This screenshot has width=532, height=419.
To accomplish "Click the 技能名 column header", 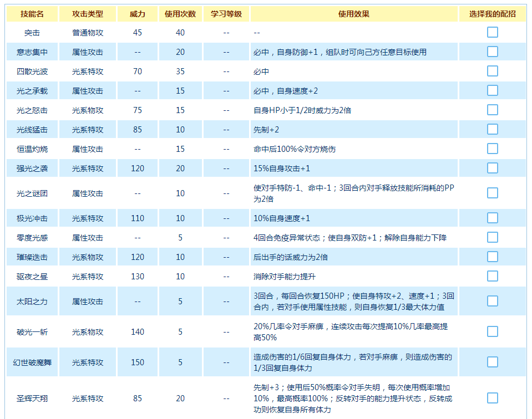I will [x=32, y=14].
